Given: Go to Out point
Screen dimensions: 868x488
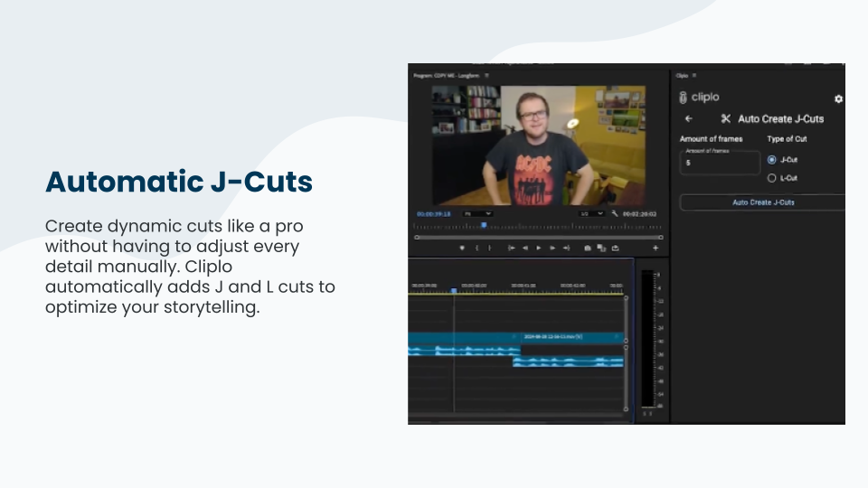Looking at the screenshot, I should 566,249.
